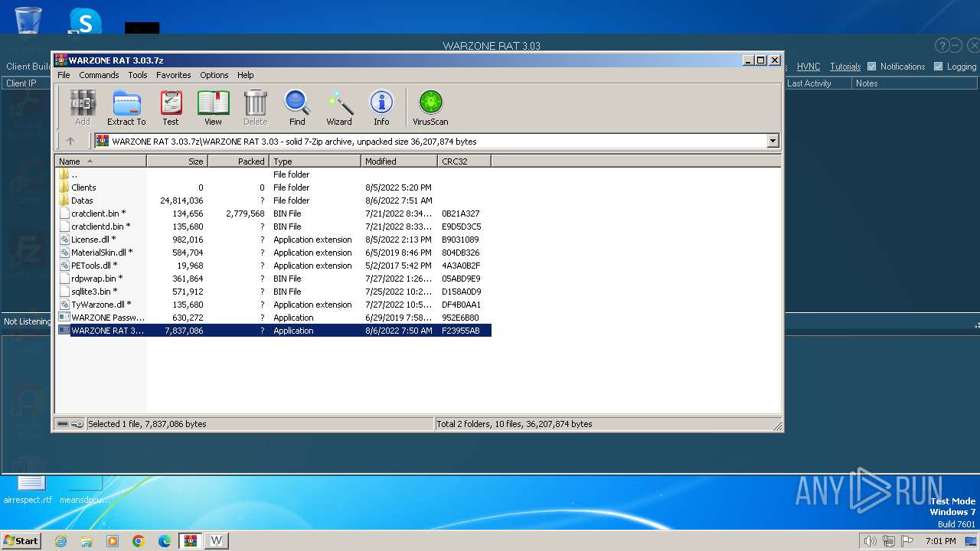Sort by CRC32 column header

[x=464, y=161]
